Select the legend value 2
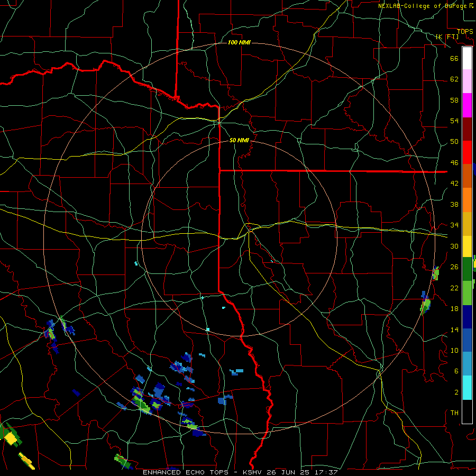This screenshot has width=476, height=476. click(456, 392)
